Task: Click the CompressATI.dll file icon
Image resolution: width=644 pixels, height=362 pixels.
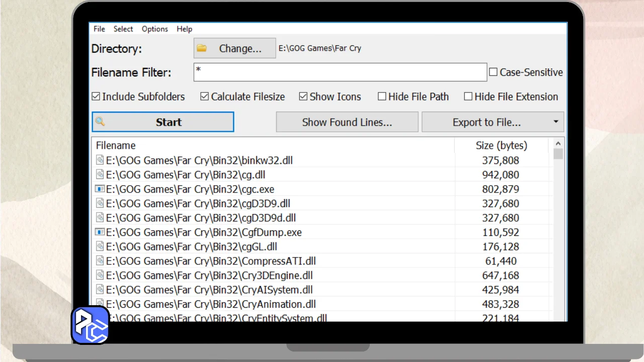Action: [x=100, y=261]
